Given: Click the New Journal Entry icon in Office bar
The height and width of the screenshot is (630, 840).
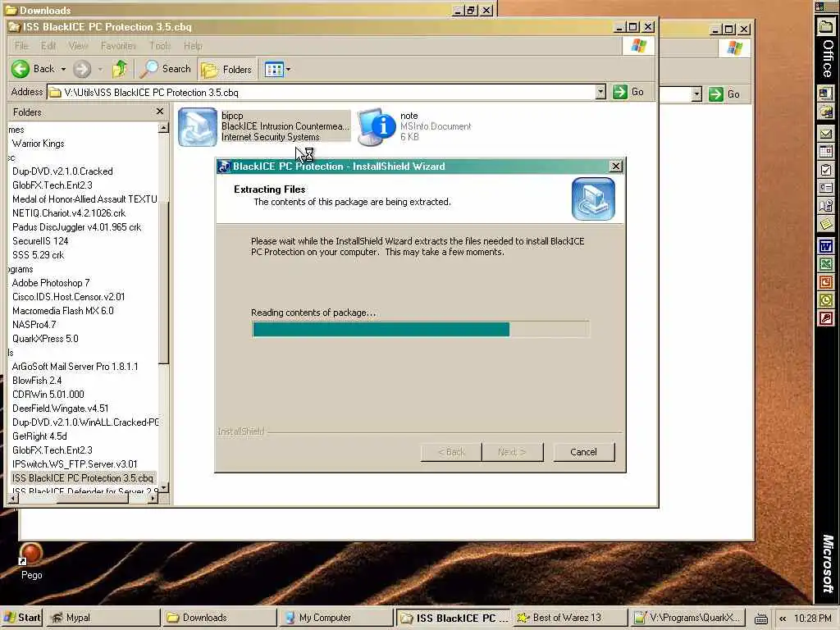Looking at the screenshot, I should [x=825, y=206].
